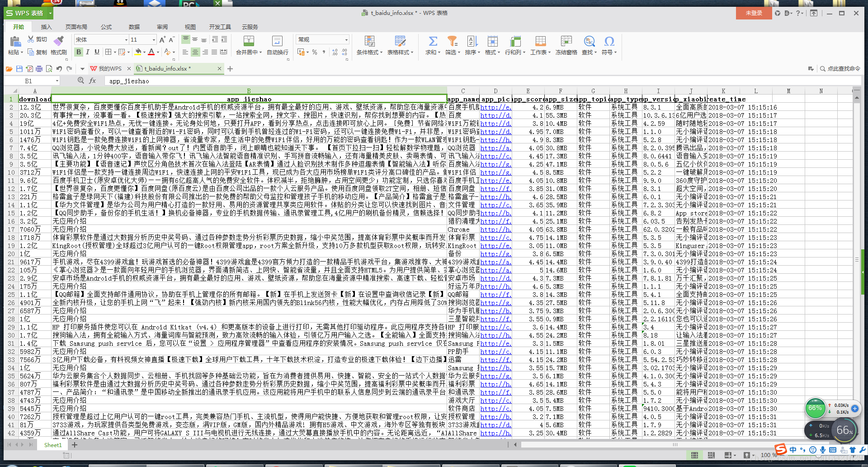Click the 点此查找命令 command search
The height and width of the screenshot is (467, 868).
coord(840,69)
